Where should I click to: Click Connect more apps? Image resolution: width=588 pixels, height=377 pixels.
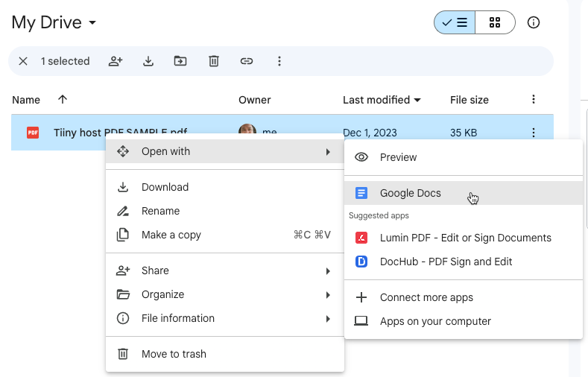pos(464,297)
